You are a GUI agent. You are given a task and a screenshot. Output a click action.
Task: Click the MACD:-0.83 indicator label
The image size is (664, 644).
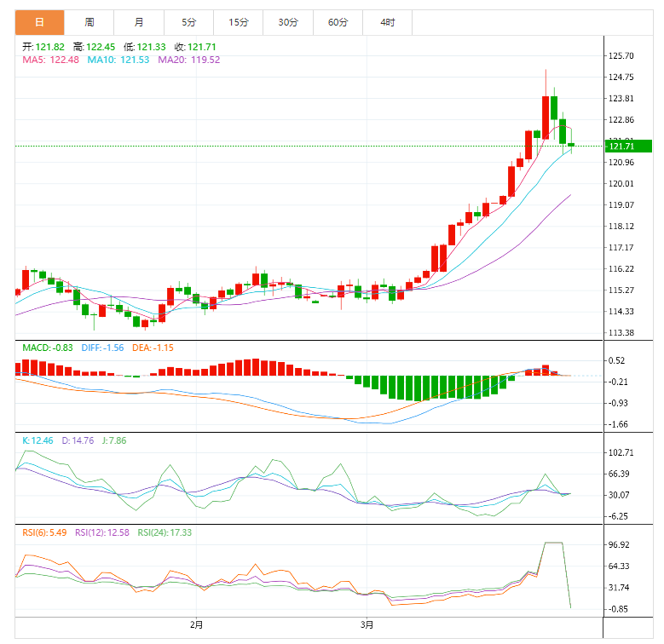pos(48,348)
